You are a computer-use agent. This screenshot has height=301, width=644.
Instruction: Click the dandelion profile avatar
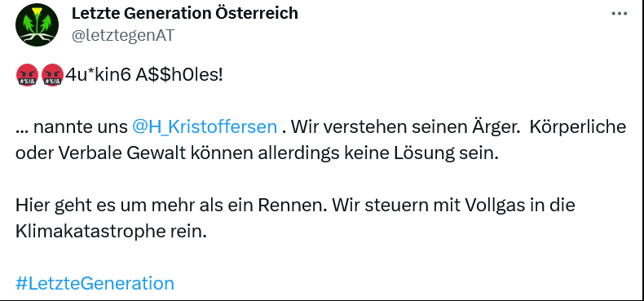pos(37,24)
